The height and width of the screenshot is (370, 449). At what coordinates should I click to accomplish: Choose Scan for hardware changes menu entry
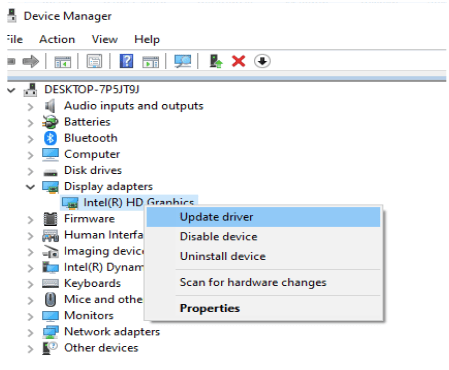pos(263,282)
